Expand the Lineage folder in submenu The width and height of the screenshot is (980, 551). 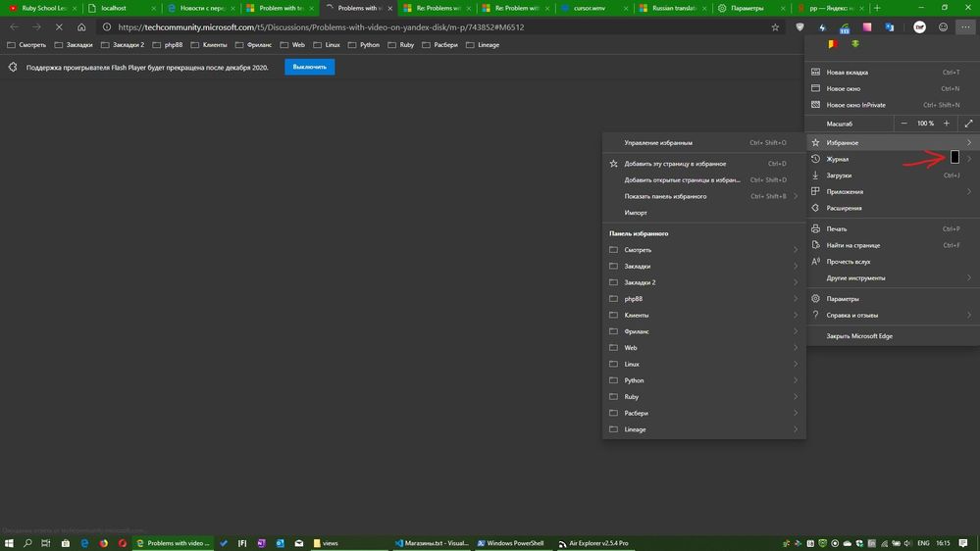pos(703,429)
